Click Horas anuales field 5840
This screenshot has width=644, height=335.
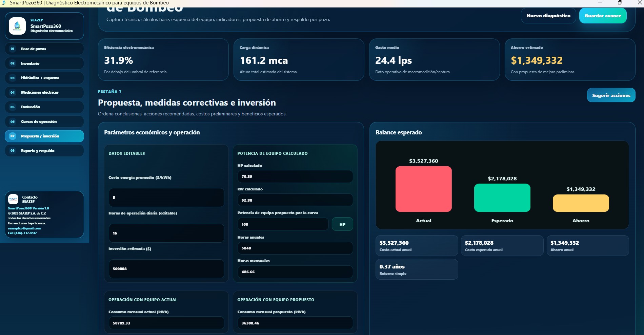click(x=295, y=248)
